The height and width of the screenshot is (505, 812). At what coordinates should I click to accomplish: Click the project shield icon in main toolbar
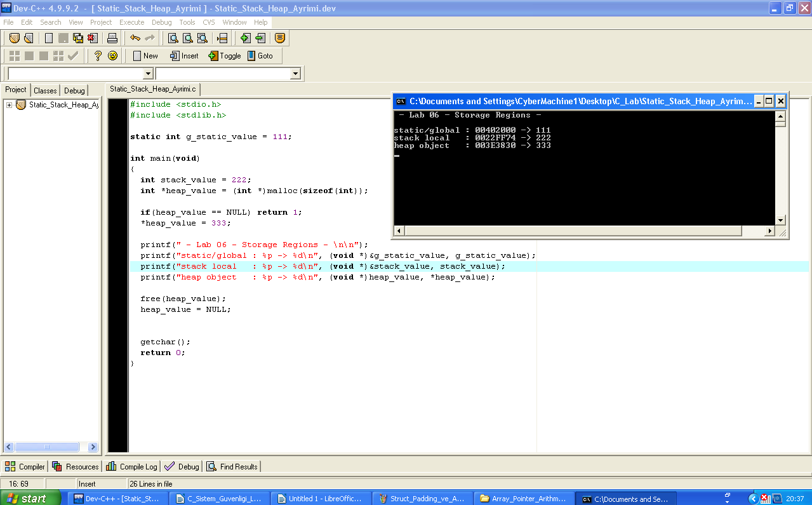[15, 38]
